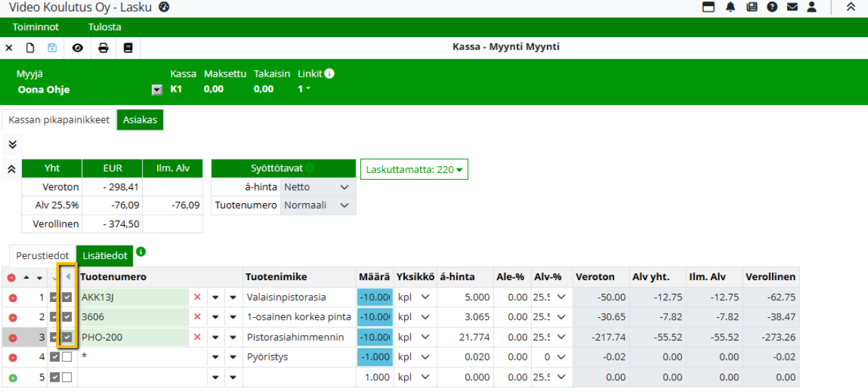
Task: Click the preview eye icon in toolbar
Action: click(x=78, y=48)
